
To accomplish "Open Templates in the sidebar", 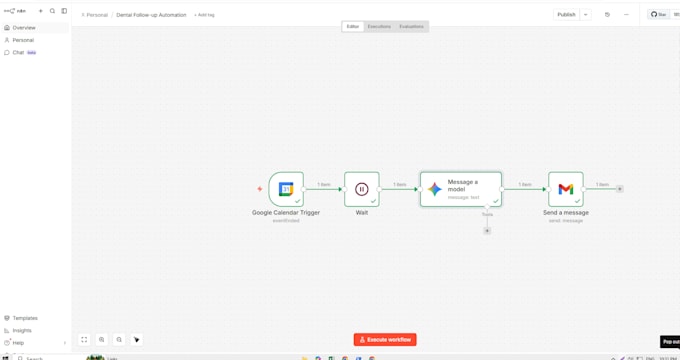I will pos(35,318).
